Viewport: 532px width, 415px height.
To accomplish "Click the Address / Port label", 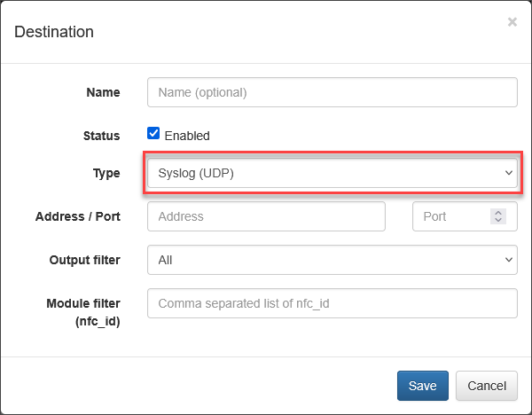I will coord(78,216).
